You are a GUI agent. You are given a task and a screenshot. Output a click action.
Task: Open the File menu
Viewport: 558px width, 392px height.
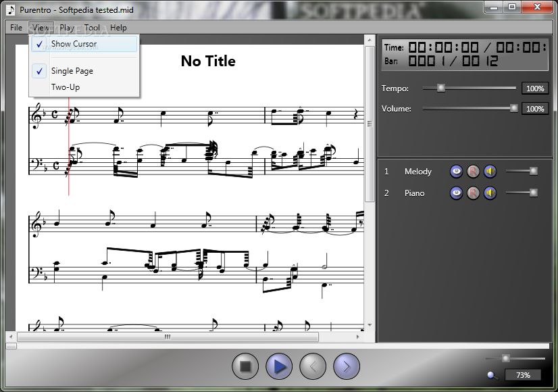pos(16,28)
